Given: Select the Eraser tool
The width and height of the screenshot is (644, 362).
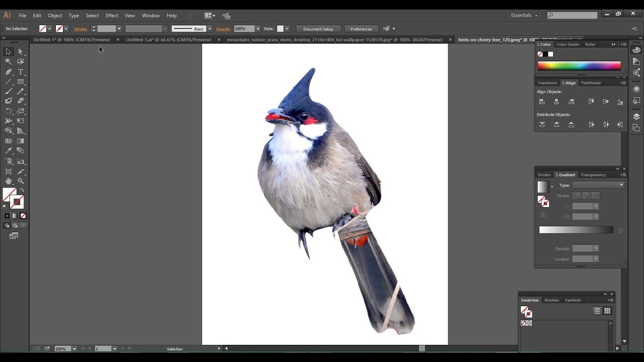Looking at the screenshot, I should pos(21,101).
